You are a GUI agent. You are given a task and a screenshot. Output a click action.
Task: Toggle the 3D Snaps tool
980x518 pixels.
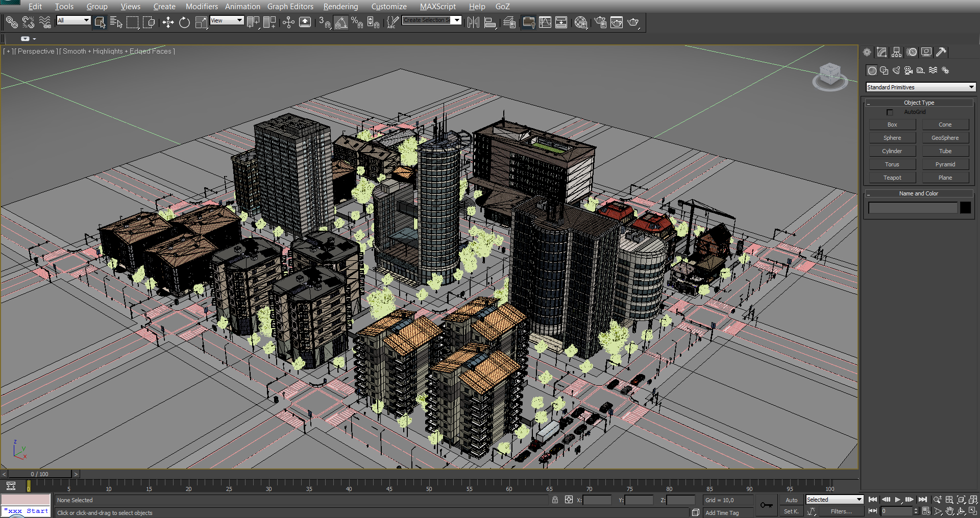pos(325,22)
